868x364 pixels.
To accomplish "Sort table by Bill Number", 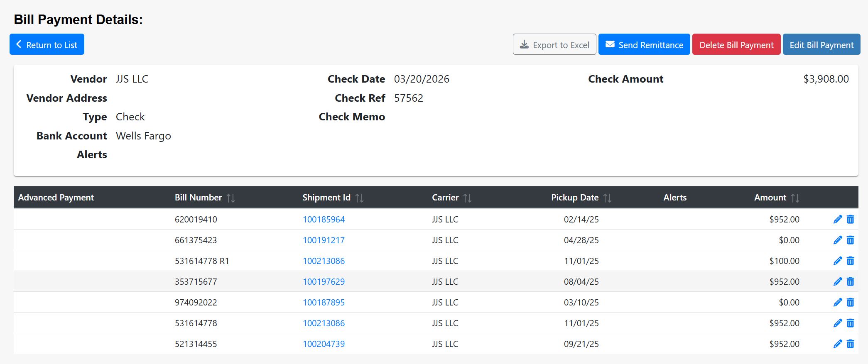I will tap(230, 198).
